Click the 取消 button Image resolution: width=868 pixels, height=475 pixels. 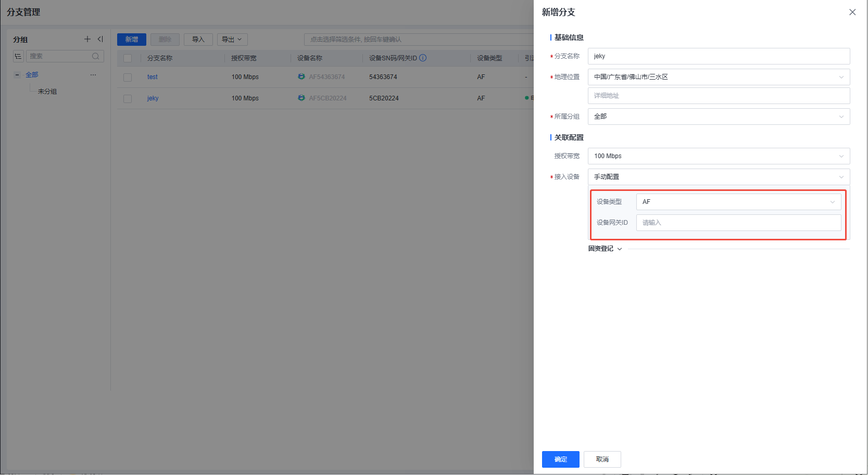pyautogui.click(x=602, y=459)
